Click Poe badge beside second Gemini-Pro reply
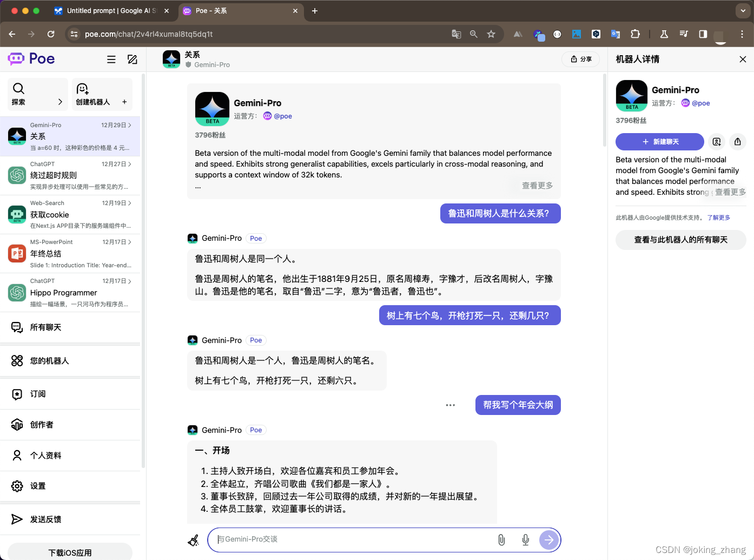This screenshot has height=560, width=754. point(256,340)
